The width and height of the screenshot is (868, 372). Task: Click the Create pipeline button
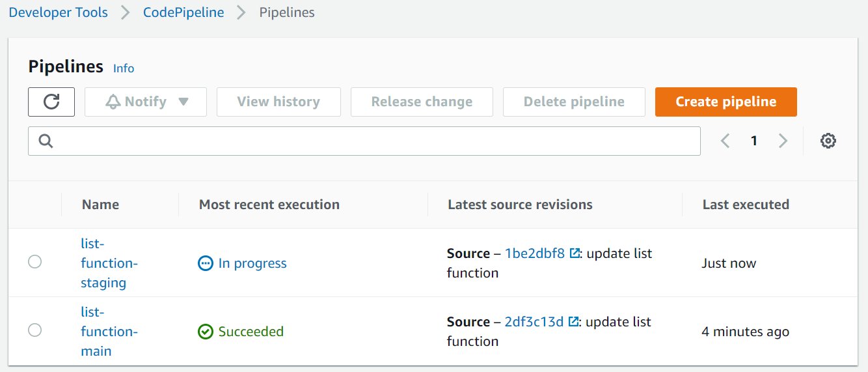(x=726, y=102)
